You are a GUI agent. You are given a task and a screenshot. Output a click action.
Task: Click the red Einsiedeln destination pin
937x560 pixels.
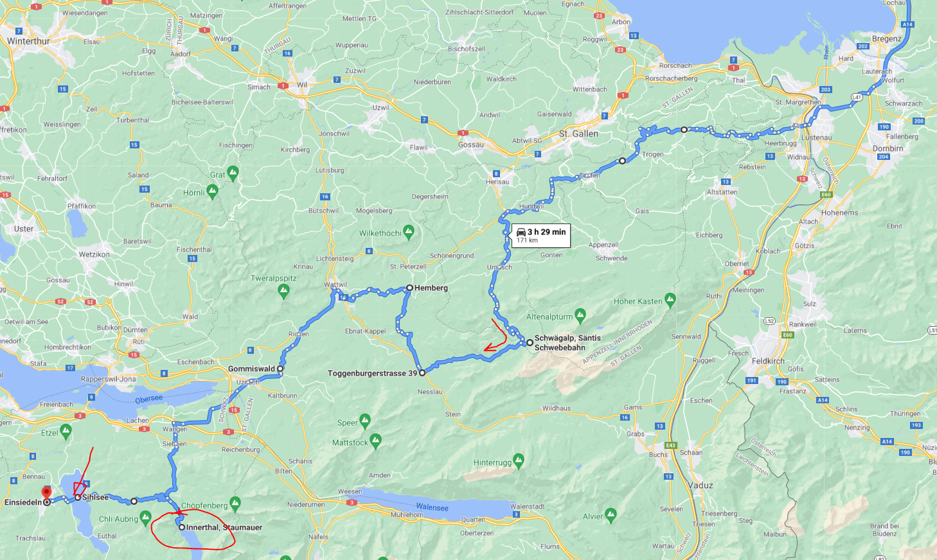46,493
